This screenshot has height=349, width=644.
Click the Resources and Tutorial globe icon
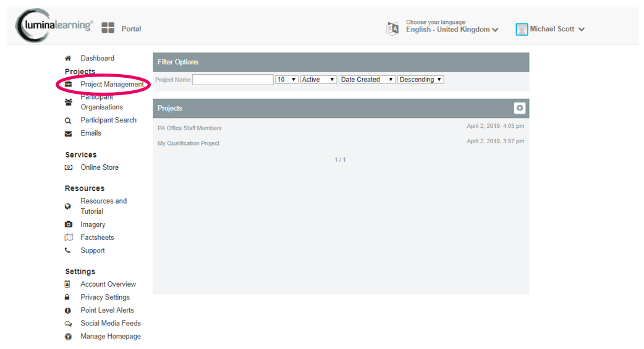[68, 206]
